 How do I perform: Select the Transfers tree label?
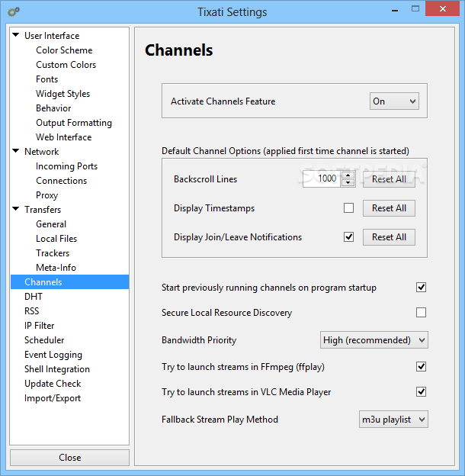tap(43, 210)
